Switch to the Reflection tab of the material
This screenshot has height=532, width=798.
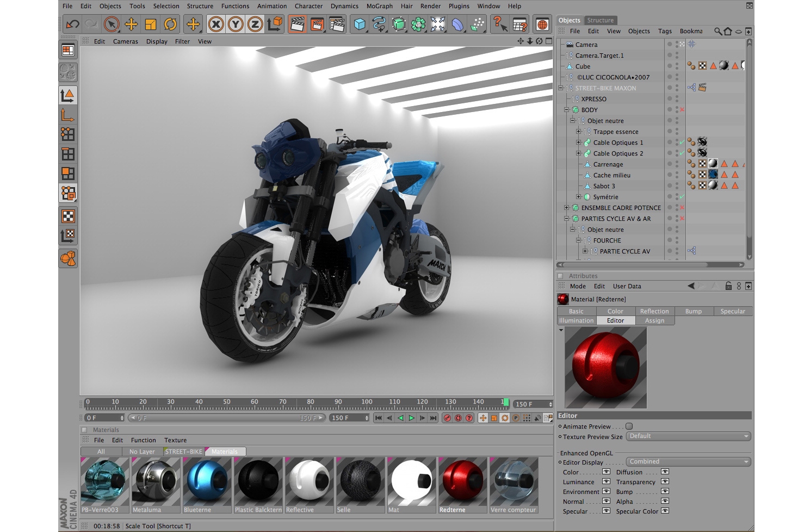click(x=654, y=311)
